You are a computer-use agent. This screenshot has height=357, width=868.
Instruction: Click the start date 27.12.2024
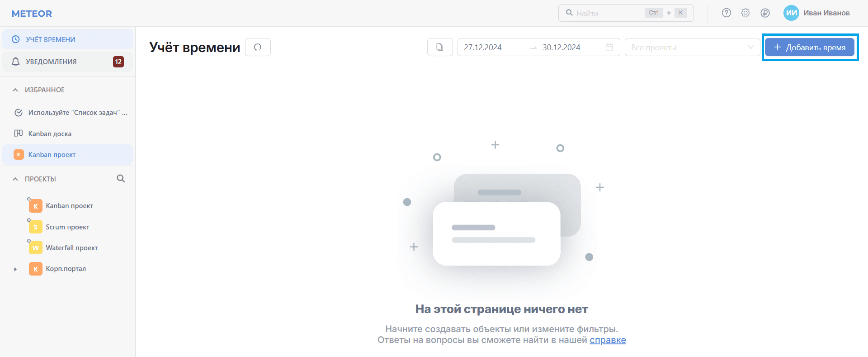click(483, 48)
